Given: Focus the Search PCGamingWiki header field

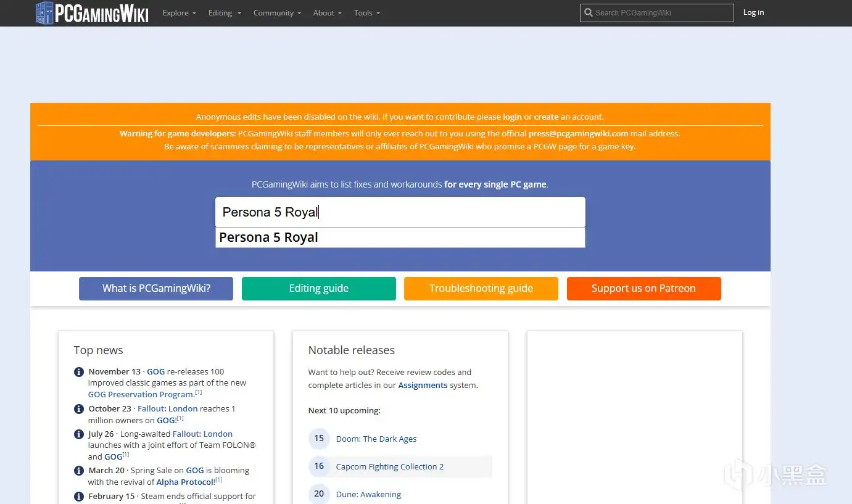Looking at the screenshot, I should (657, 12).
